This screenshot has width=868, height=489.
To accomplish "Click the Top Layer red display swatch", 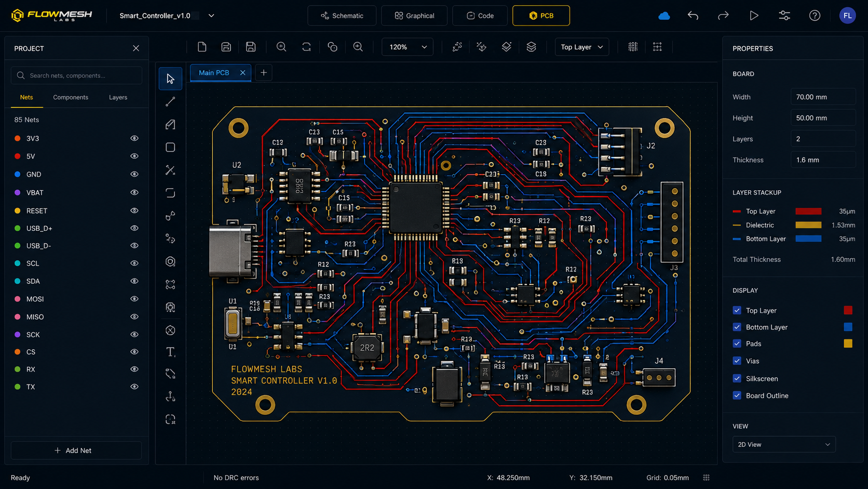I will pos(848,310).
